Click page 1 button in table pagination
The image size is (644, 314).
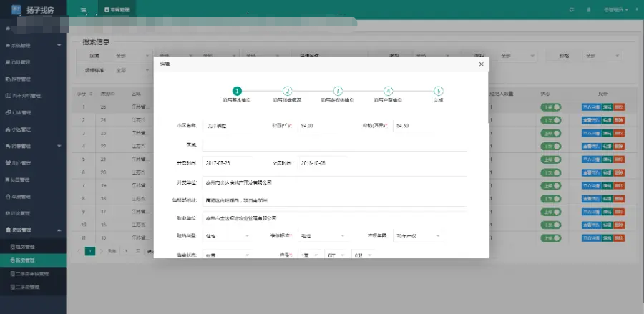click(x=90, y=251)
